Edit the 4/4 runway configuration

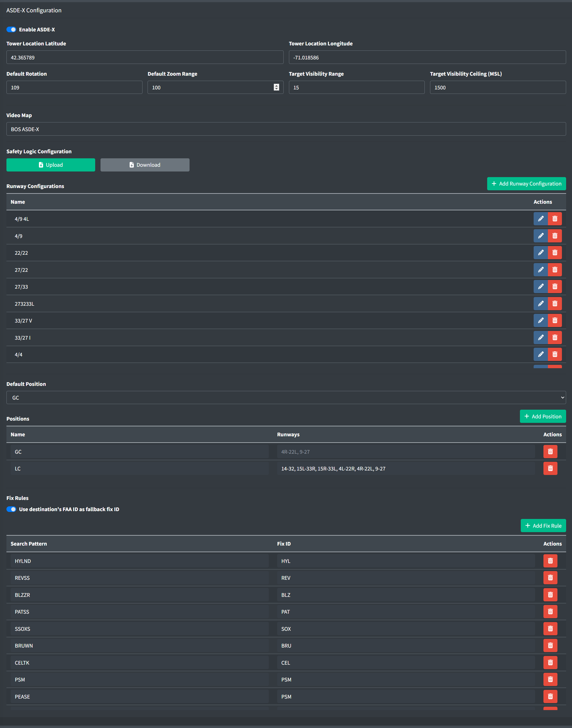[541, 354]
